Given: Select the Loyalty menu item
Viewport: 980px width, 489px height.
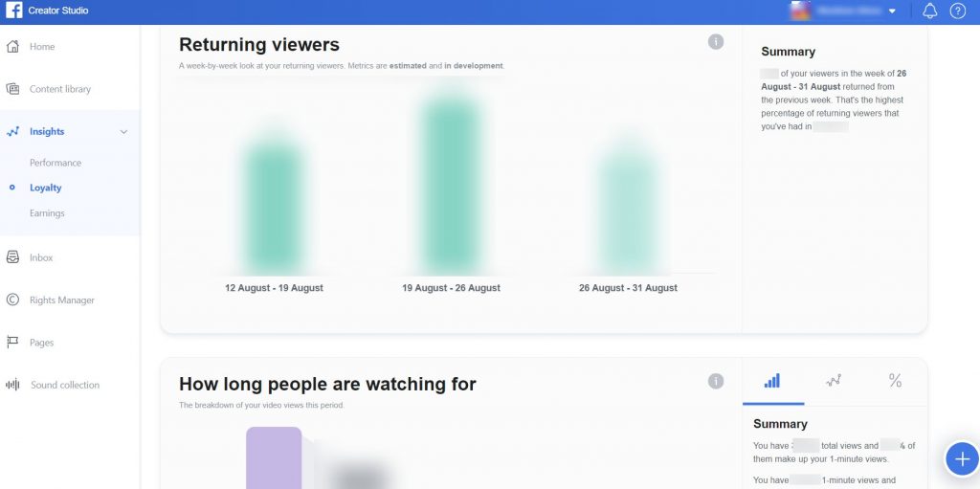Looking at the screenshot, I should point(46,188).
